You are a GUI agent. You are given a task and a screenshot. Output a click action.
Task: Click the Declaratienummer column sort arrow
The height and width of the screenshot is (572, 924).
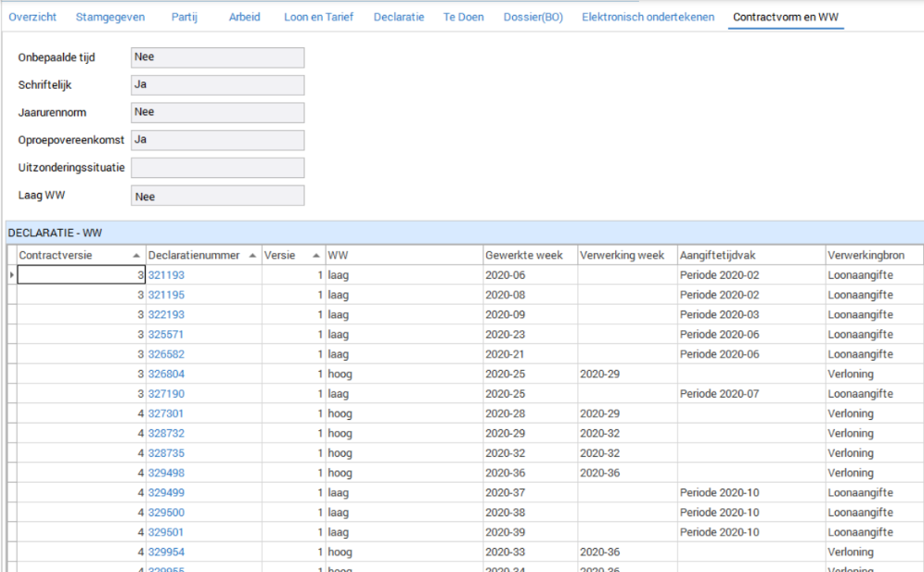[x=254, y=255]
